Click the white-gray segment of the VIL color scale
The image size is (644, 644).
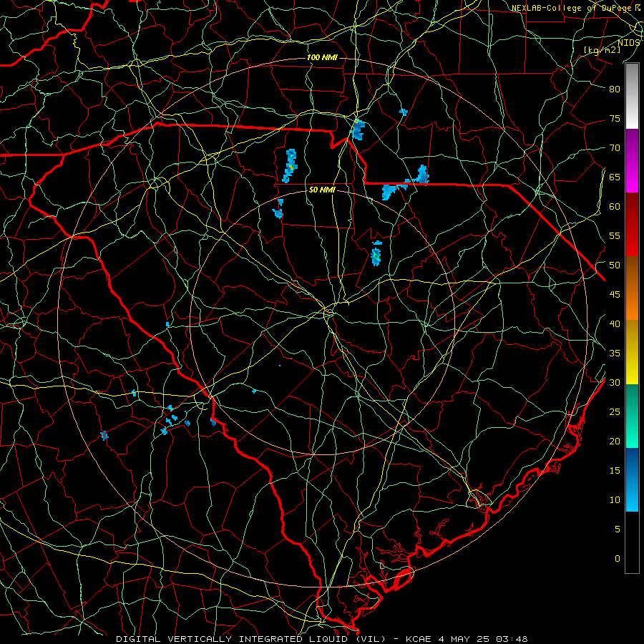[632, 96]
